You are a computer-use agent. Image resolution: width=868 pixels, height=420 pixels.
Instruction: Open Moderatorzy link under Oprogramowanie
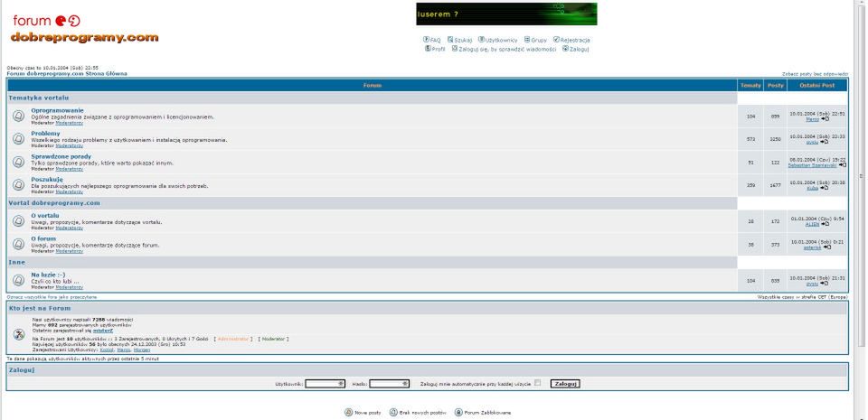coord(70,123)
